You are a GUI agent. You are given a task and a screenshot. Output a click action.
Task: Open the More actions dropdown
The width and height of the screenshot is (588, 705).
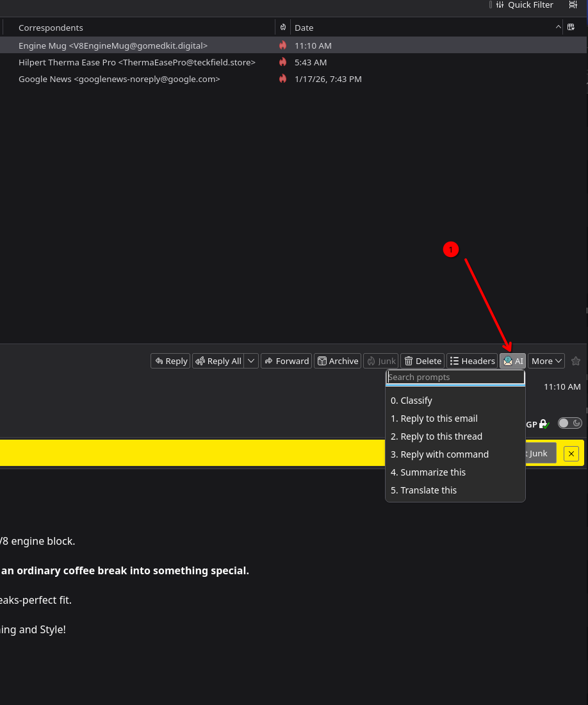pyautogui.click(x=546, y=361)
